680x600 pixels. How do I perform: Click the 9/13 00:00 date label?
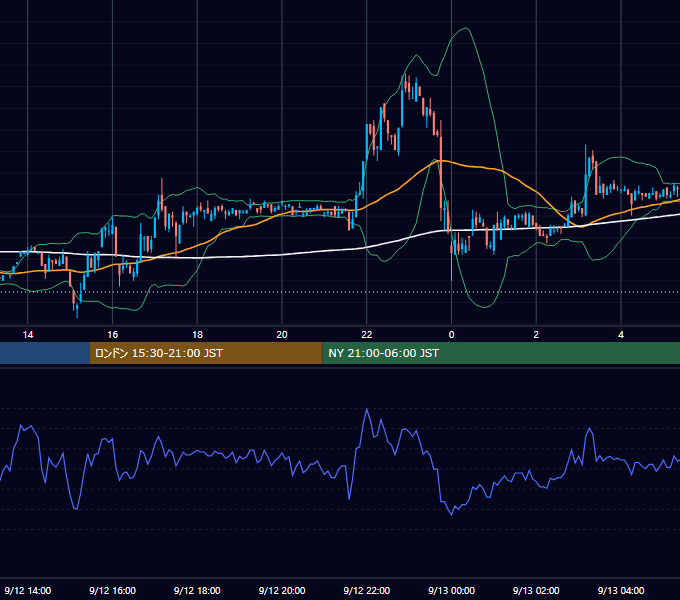(x=451, y=590)
